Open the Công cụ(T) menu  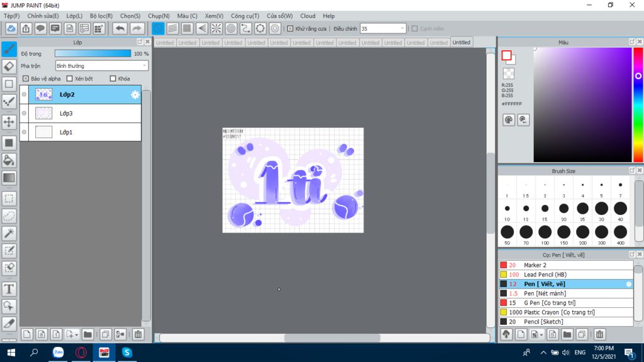tap(245, 16)
